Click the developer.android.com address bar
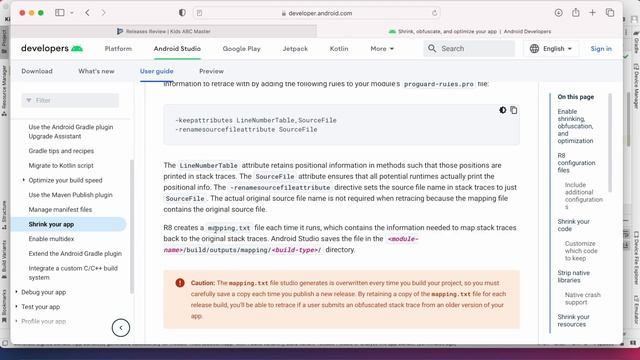Image resolution: width=640 pixels, height=360 pixels. pyautogui.click(x=317, y=13)
